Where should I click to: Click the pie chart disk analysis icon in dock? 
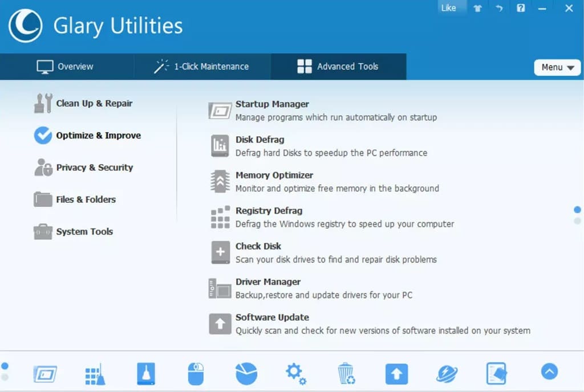246,374
